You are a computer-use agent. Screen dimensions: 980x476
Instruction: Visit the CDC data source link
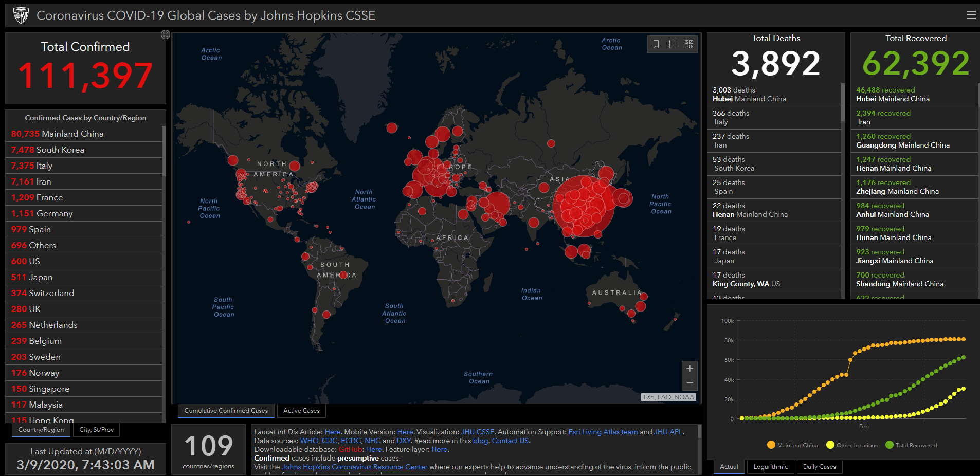pos(329,441)
